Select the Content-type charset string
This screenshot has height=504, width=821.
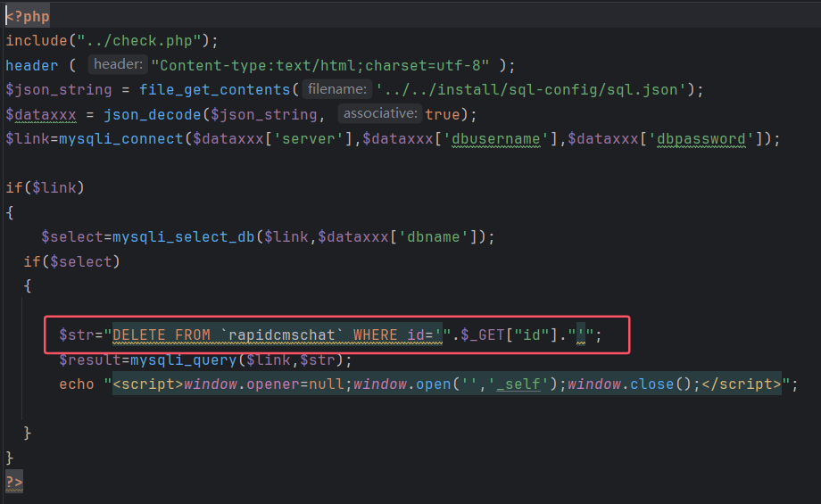[322, 65]
